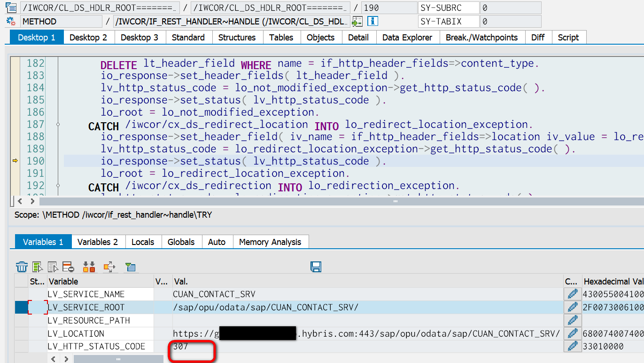Click right arrow of variables table scrollbar

[x=67, y=359]
